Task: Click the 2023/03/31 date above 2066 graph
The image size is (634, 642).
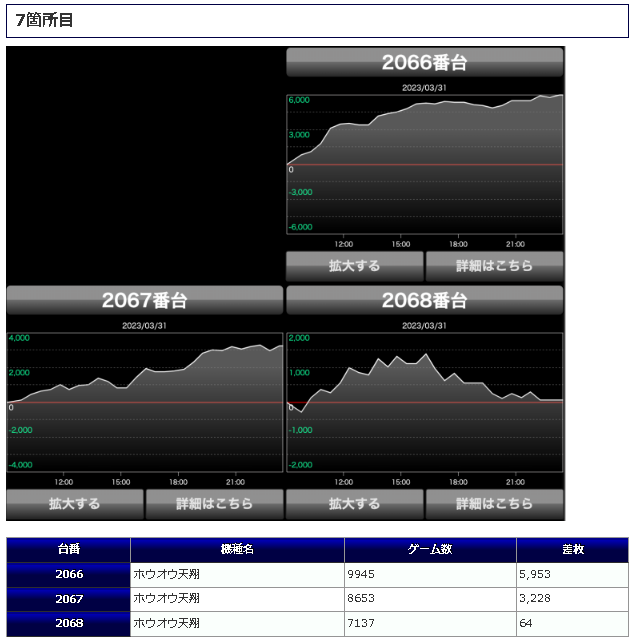Action: 424,88
